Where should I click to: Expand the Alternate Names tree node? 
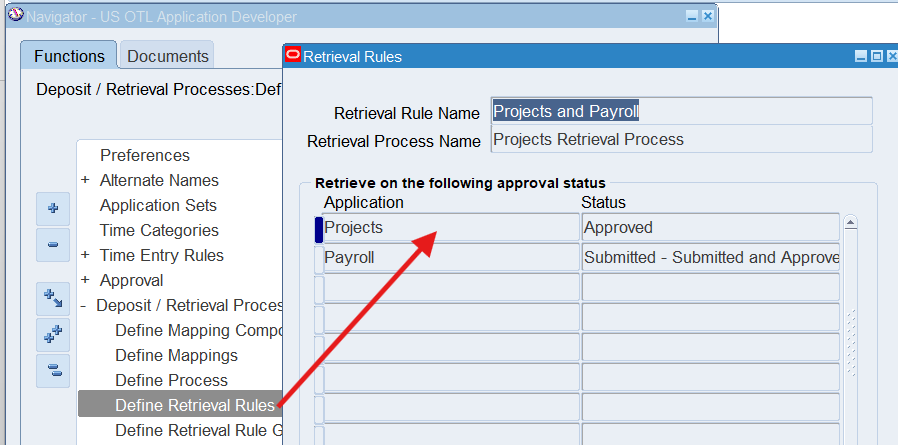(85, 181)
